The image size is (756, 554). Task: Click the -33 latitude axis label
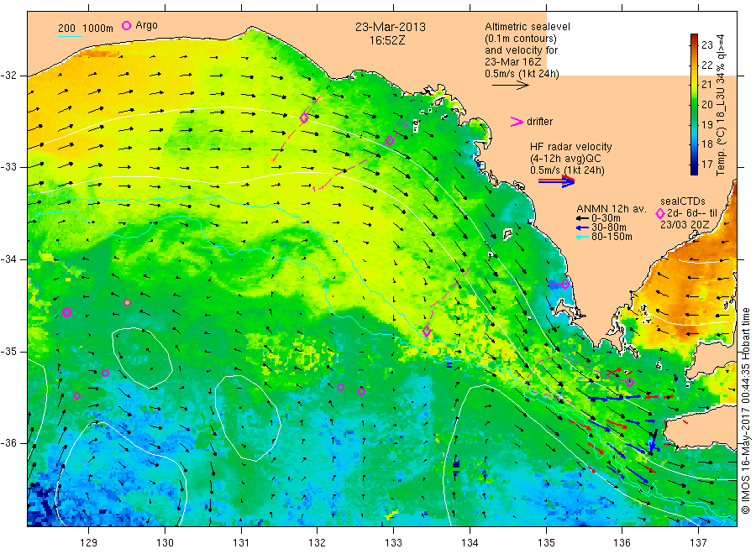coord(8,167)
